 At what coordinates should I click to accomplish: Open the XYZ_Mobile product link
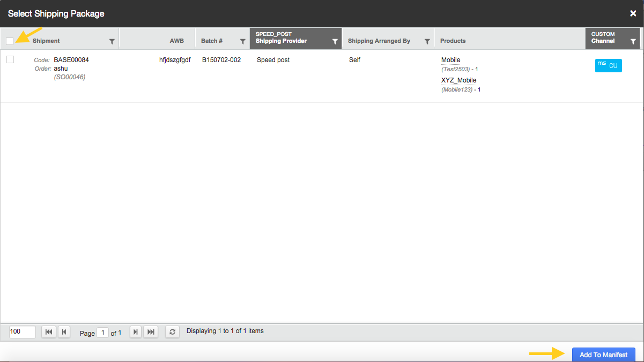tap(459, 80)
